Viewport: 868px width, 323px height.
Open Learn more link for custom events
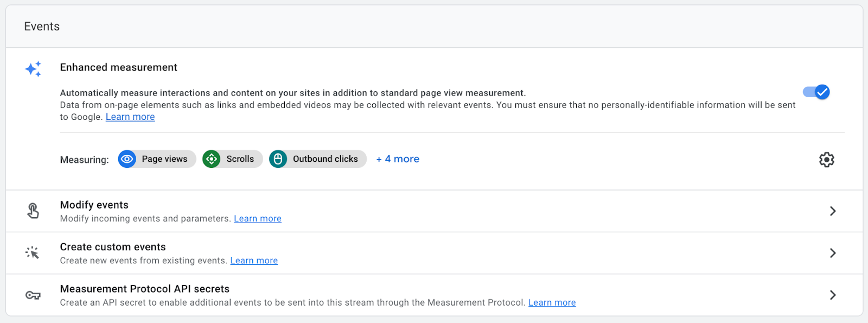254,261
